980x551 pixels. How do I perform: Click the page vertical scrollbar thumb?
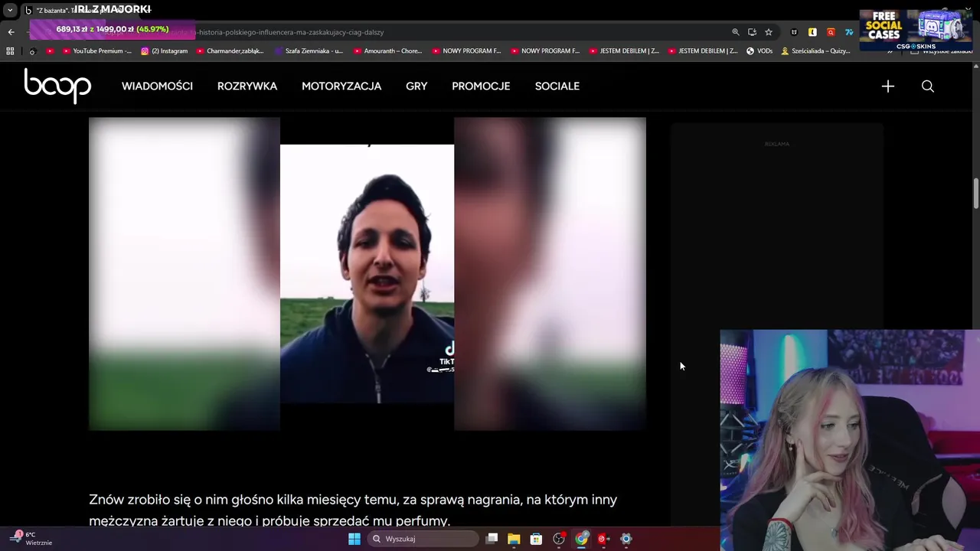976,194
